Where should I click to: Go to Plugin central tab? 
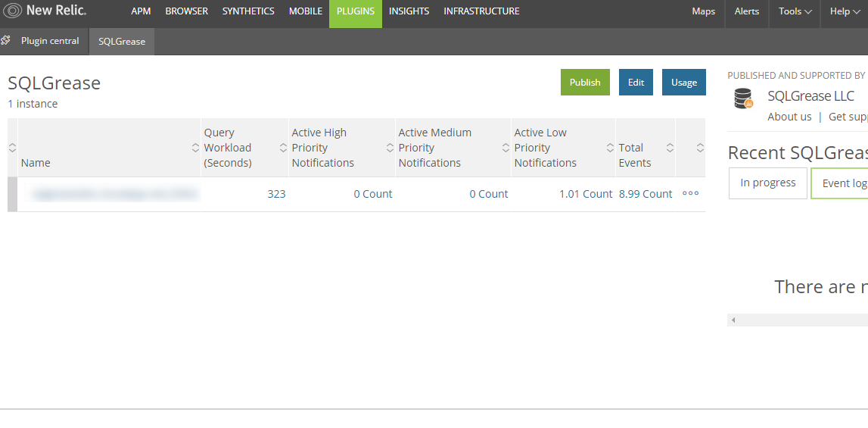[50, 41]
